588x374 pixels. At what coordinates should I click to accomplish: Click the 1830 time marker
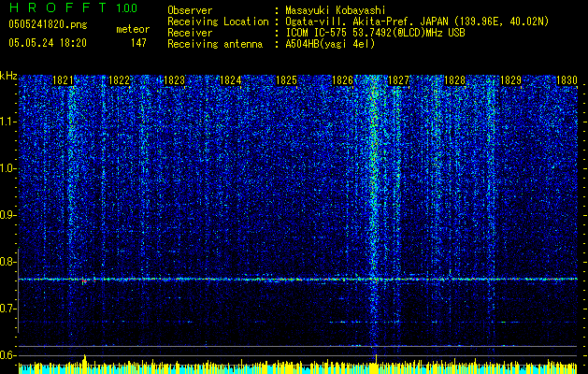click(566, 80)
